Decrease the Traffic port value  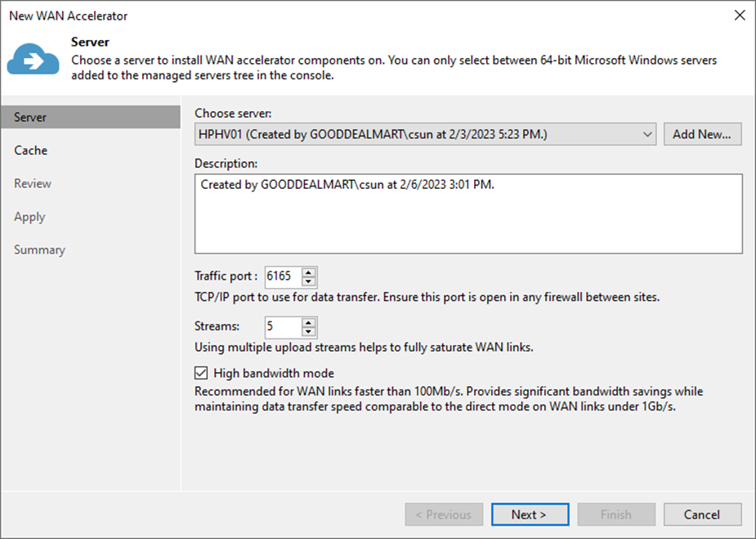[x=309, y=281]
